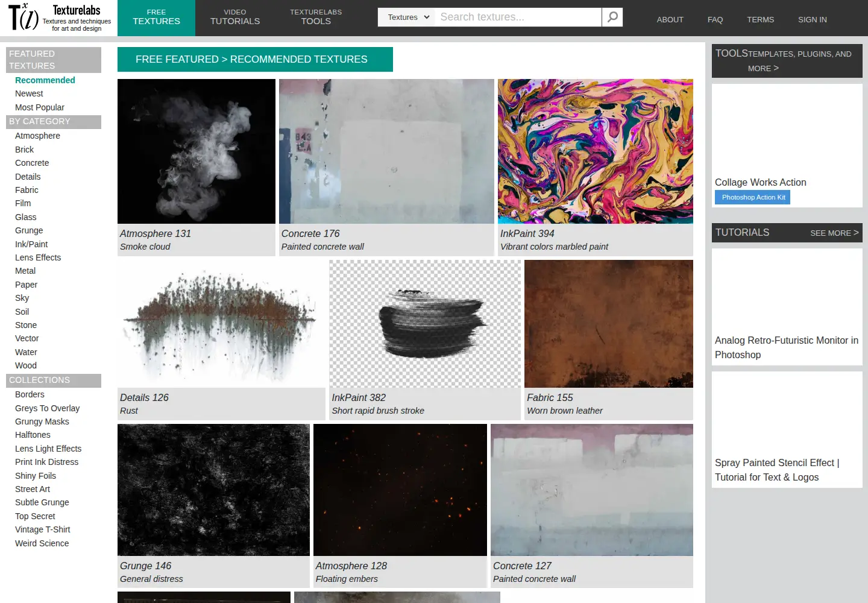This screenshot has width=868, height=603.
Task: Open the Ink/Paint category
Action: click(31, 244)
